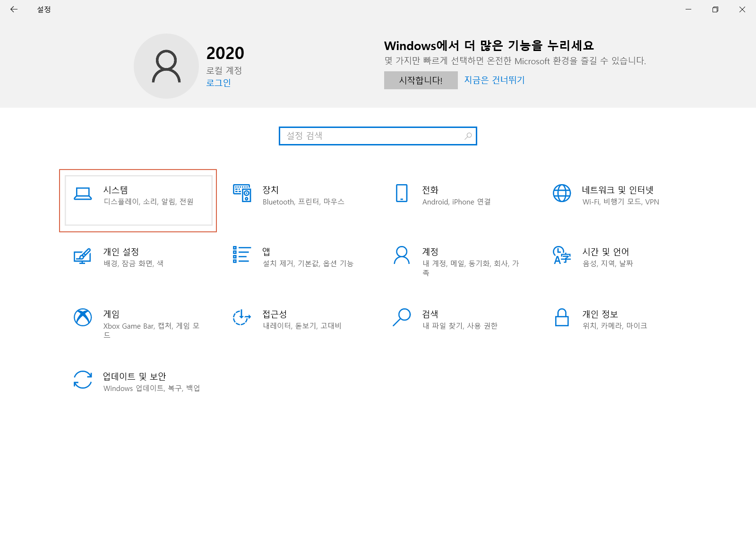The width and height of the screenshot is (756, 543).
Task: Click the 개인 설정 paintbrush icon
Action: coord(82,256)
